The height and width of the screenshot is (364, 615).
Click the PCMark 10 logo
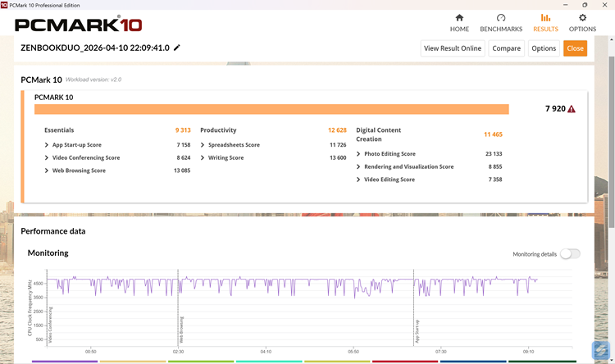(x=79, y=25)
